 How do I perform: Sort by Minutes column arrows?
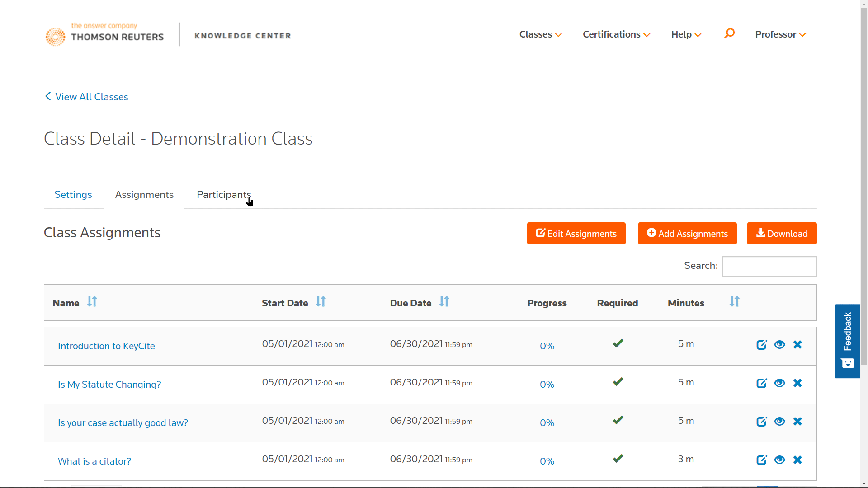(734, 302)
